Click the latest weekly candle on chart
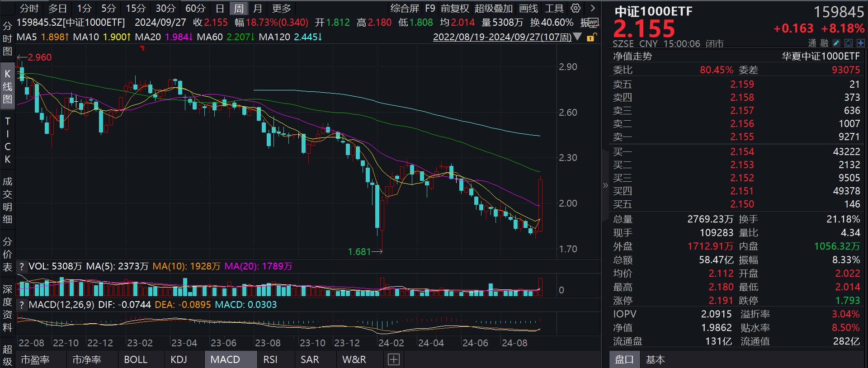 pyautogui.click(x=540, y=205)
